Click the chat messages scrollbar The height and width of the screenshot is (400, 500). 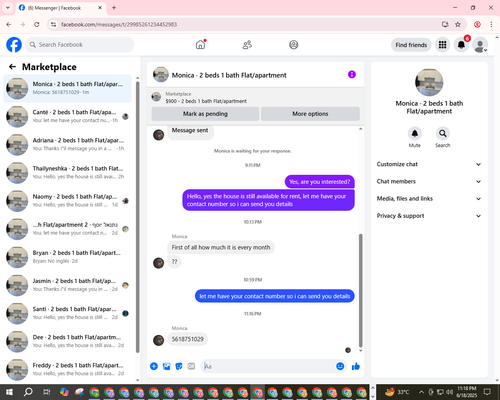360,290
